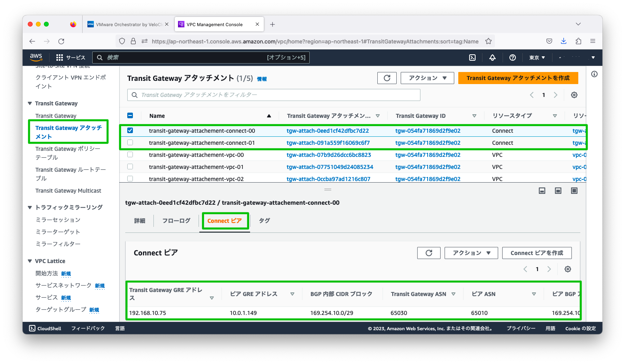The height and width of the screenshot is (364, 625).
Task: Collapse the トラフィックミラーリング sidebar section
Action: click(x=30, y=207)
